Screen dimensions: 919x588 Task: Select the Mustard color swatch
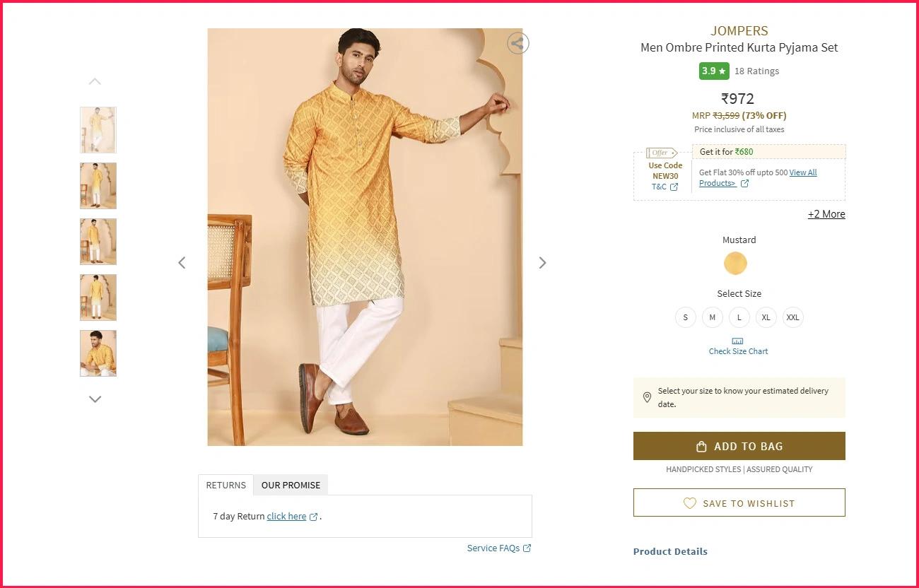(735, 264)
